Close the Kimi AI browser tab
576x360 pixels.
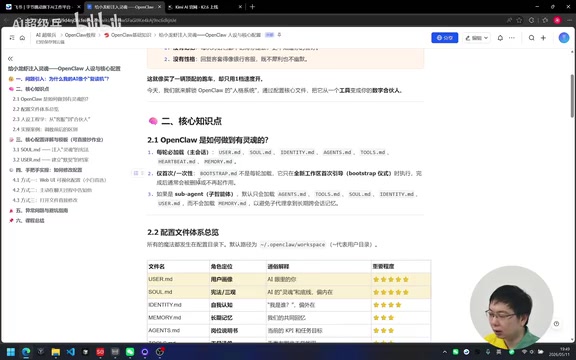[241, 7]
